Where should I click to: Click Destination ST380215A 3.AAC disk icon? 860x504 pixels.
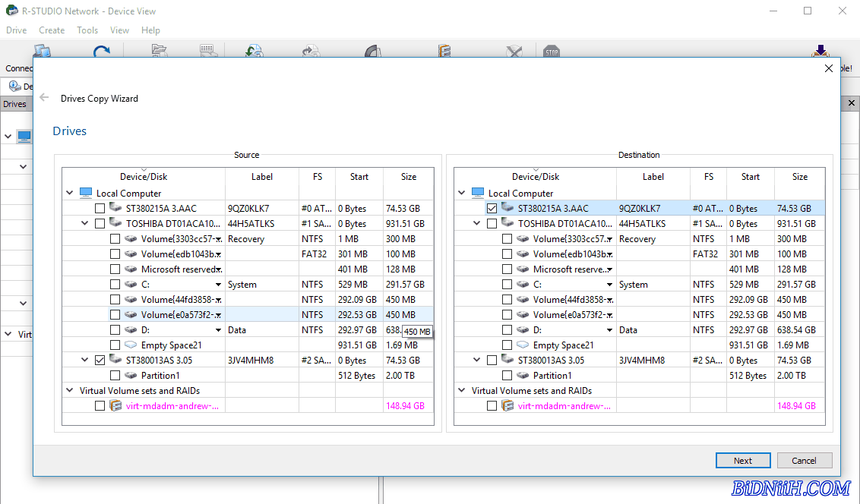[x=507, y=208]
